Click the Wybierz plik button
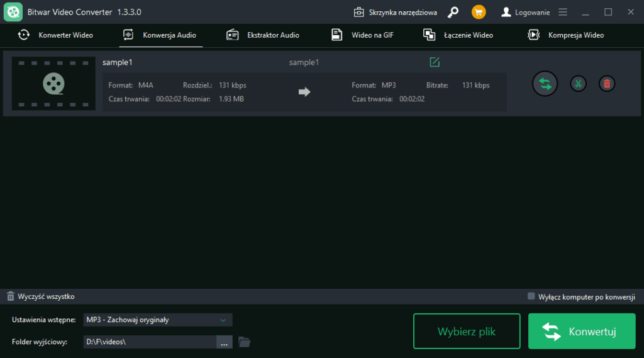 [x=467, y=332]
